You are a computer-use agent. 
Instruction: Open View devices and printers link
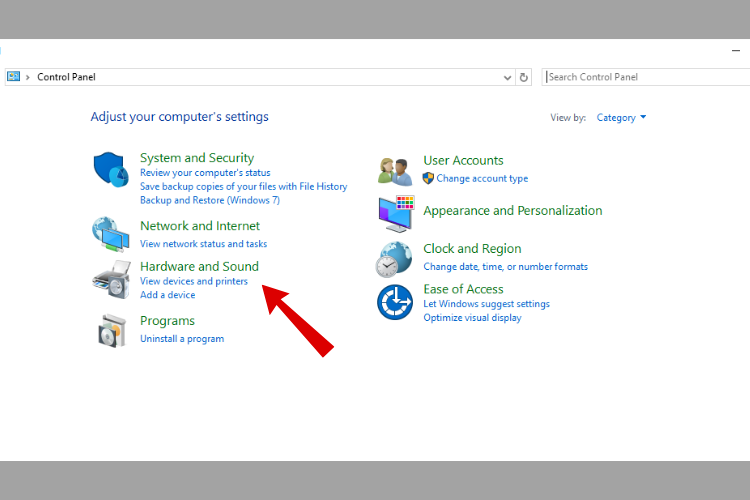pos(194,282)
